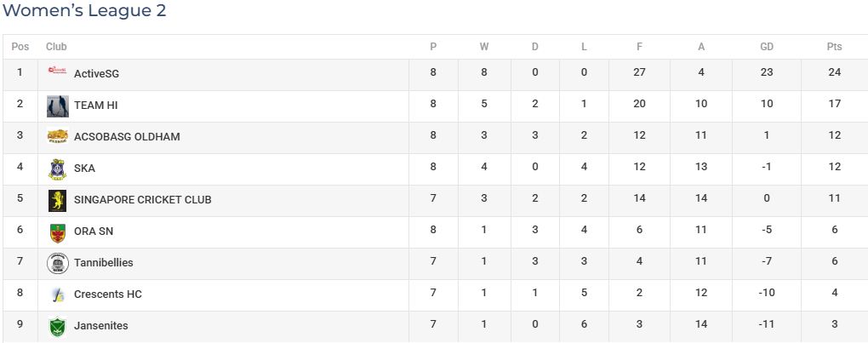Click the Singapore Cricket Club lion logo
Screen dimensions: 868x343
coord(58,201)
